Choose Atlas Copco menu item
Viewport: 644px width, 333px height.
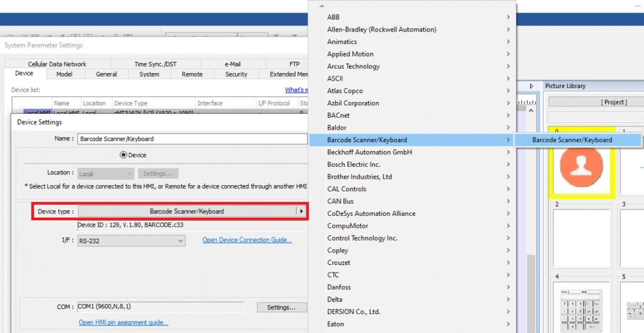click(412, 91)
